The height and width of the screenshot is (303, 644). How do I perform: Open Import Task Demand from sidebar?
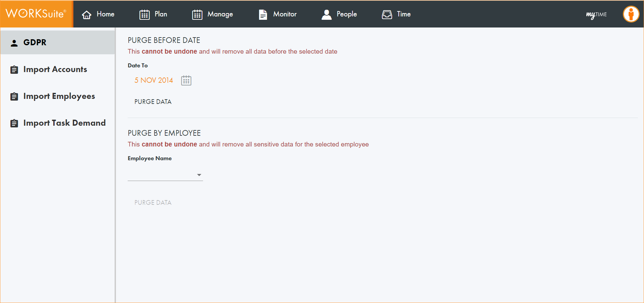click(x=64, y=123)
